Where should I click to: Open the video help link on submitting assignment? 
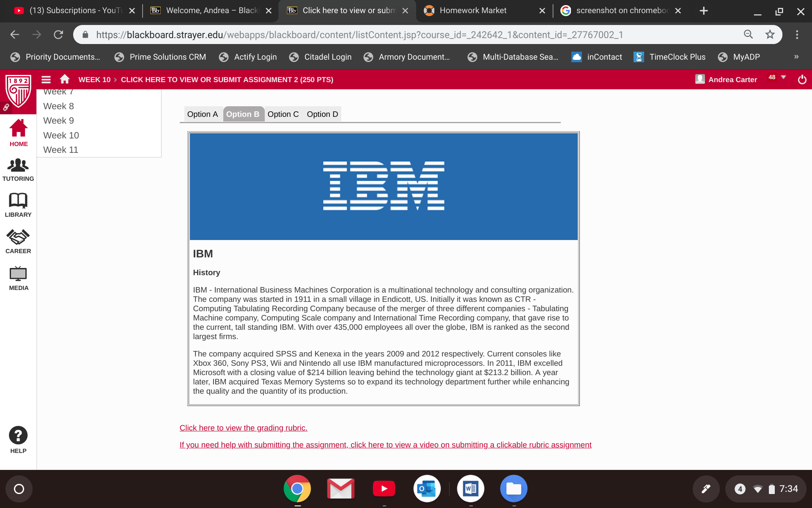pos(386,445)
